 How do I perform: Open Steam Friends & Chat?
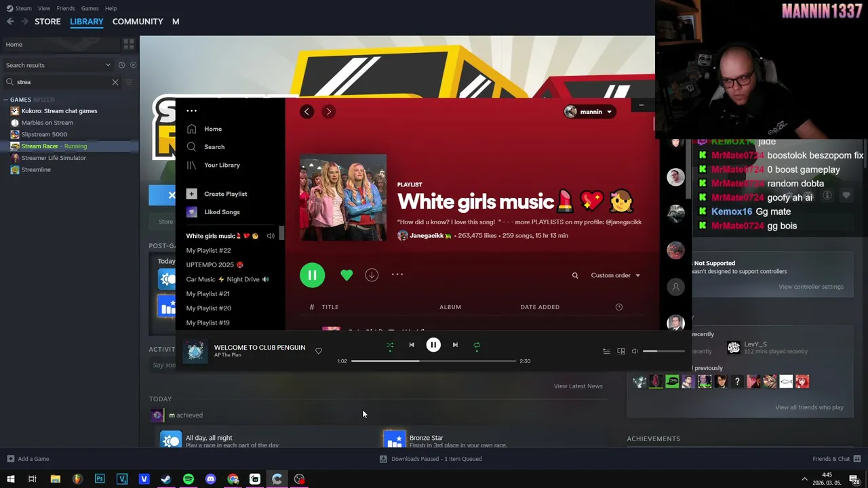tap(836, 459)
